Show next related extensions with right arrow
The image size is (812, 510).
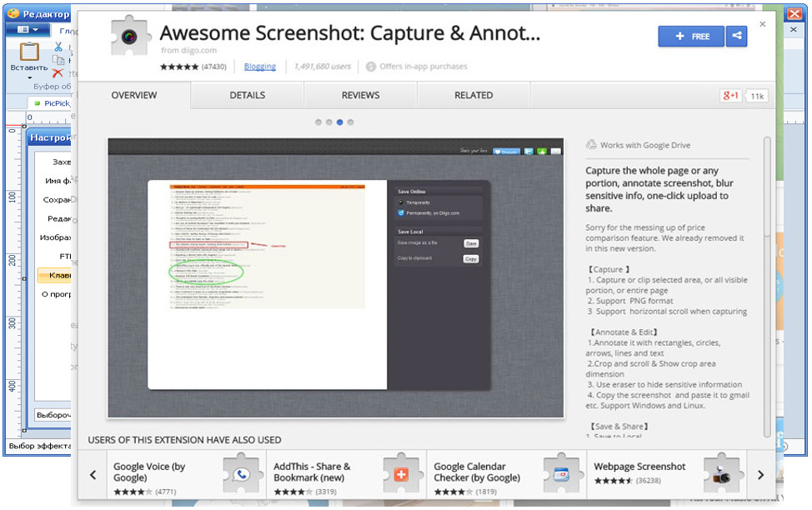click(x=760, y=475)
